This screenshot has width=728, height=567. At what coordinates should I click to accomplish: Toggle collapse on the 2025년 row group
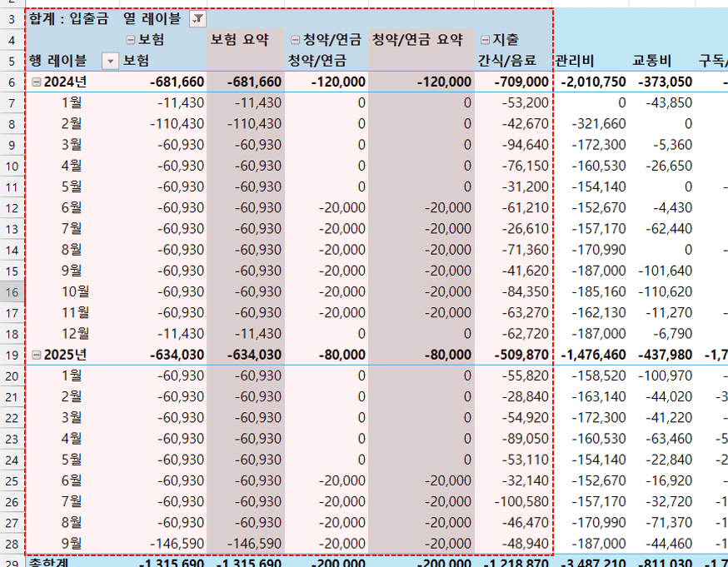tap(34, 354)
